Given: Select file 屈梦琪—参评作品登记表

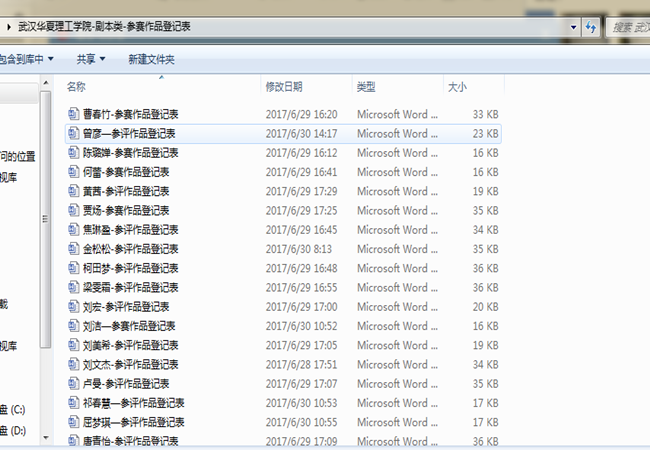Looking at the screenshot, I should pos(133,422).
